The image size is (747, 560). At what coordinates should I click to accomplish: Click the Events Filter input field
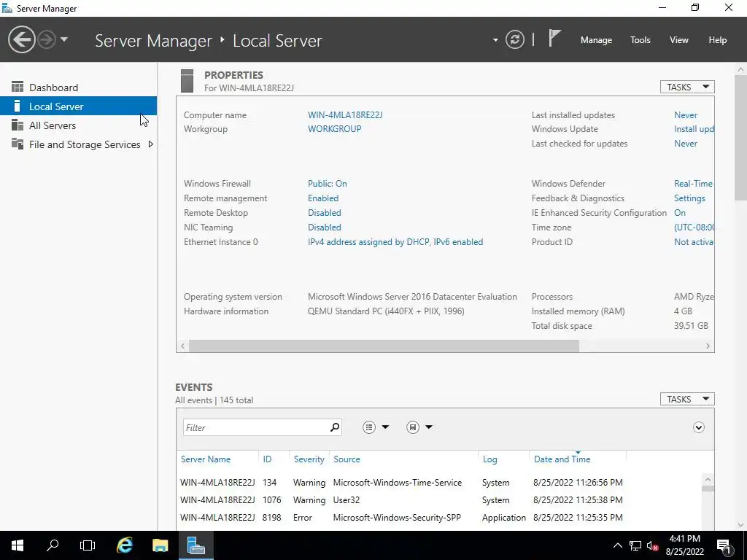pyautogui.click(x=256, y=427)
